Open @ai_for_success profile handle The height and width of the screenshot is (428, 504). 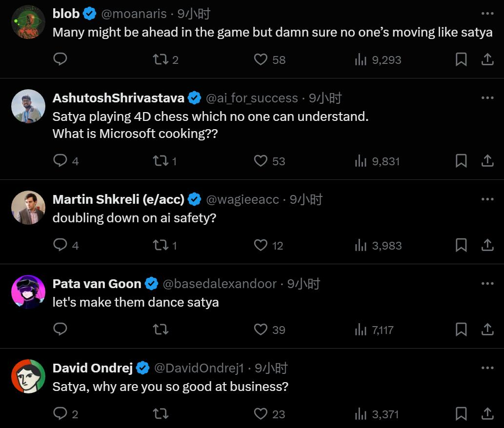pos(252,98)
